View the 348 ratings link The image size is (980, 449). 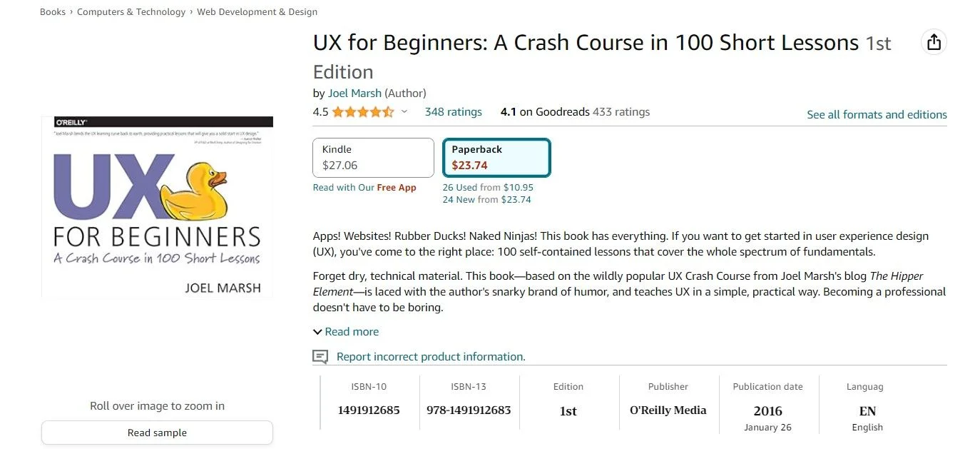click(x=453, y=112)
